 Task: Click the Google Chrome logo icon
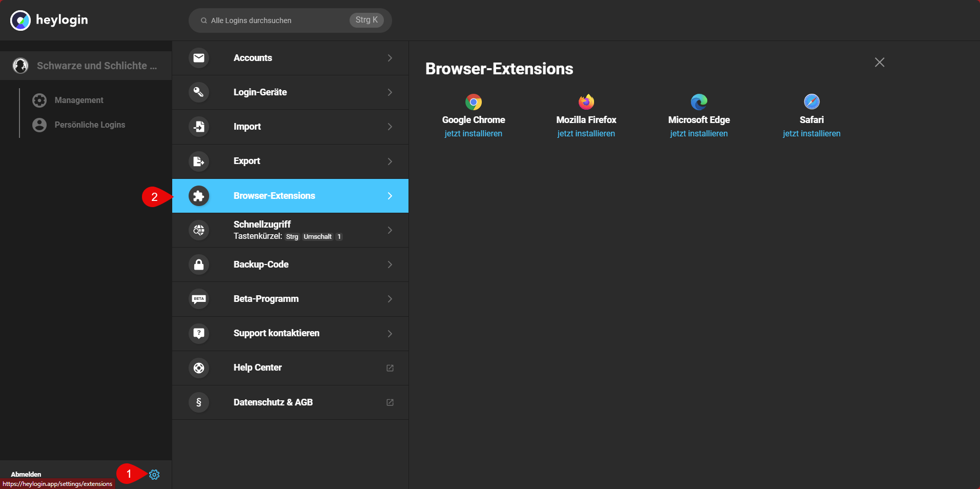point(473,102)
